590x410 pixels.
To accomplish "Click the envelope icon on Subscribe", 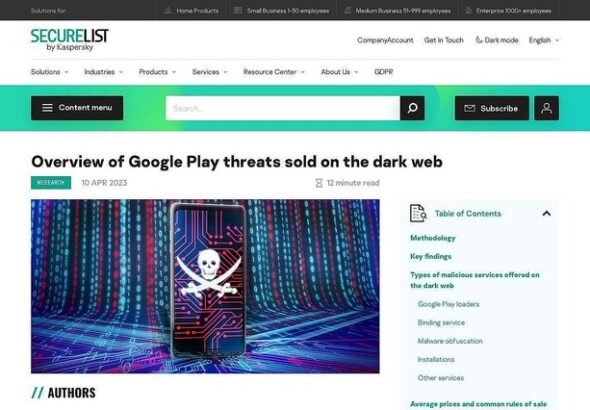I will click(470, 108).
